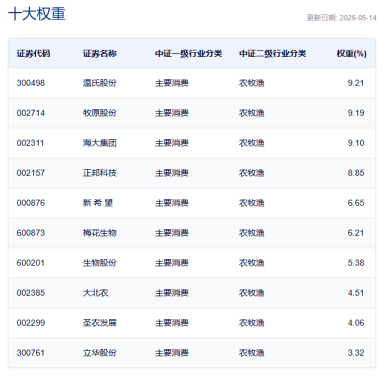Click 农牧渔 in the 海大集团 row
This screenshot has width=384, height=376.
pyautogui.click(x=251, y=143)
